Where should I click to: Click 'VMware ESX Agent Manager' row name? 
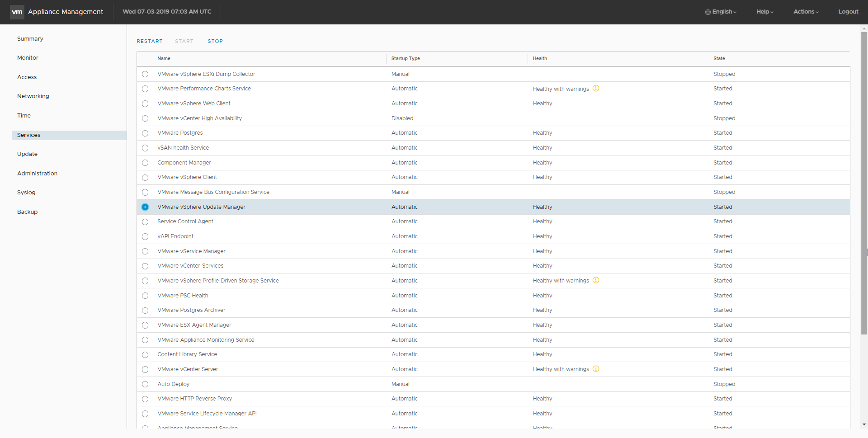point(194,325)
